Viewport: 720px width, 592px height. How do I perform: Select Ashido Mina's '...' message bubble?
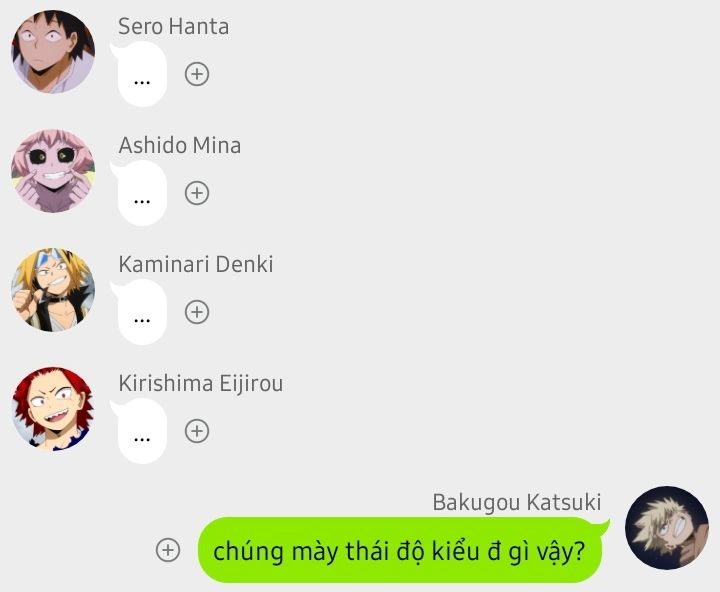(x=140, y=193)
